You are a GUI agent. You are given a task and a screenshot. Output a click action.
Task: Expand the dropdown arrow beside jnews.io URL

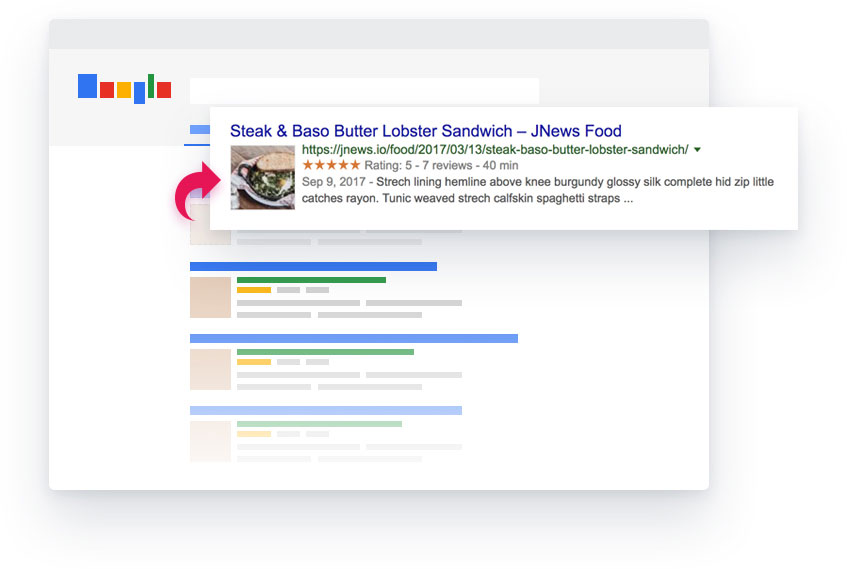click(x=697, y=150)
